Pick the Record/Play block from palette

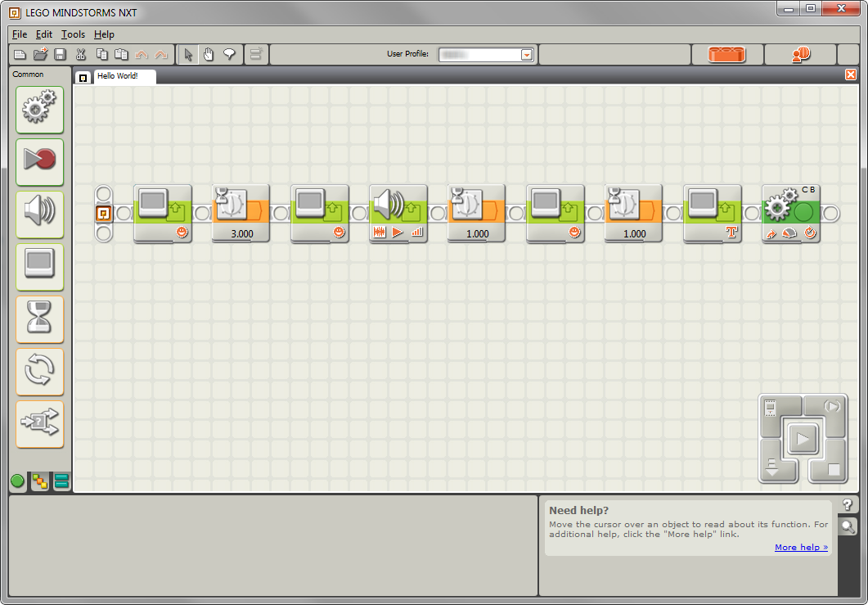tap(40, 162)
